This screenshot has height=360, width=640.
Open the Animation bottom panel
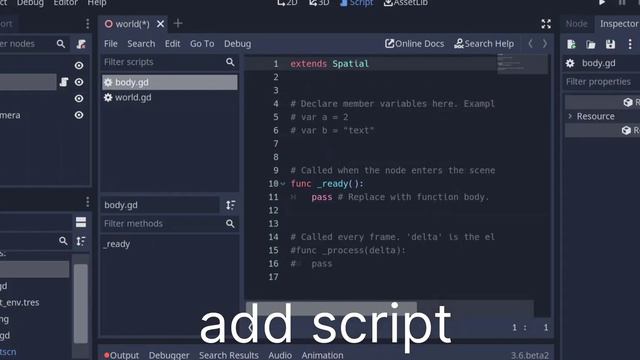(x=322, y=355)
